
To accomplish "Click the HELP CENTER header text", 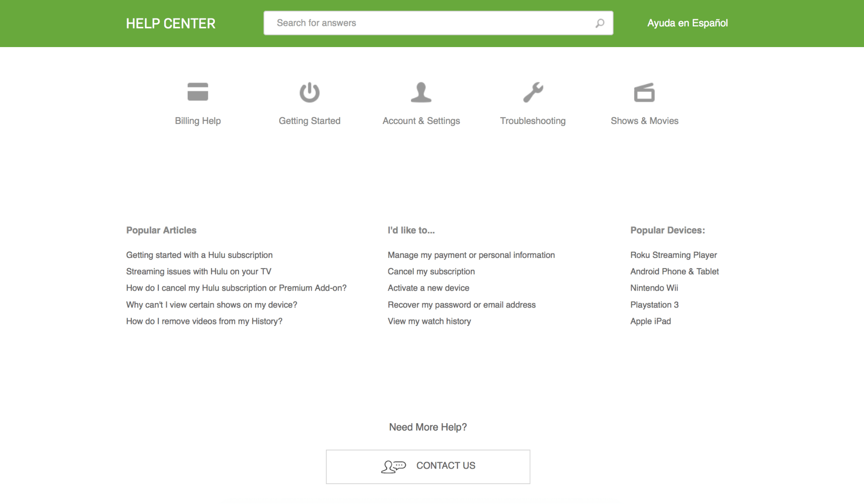I will [170, 23].
